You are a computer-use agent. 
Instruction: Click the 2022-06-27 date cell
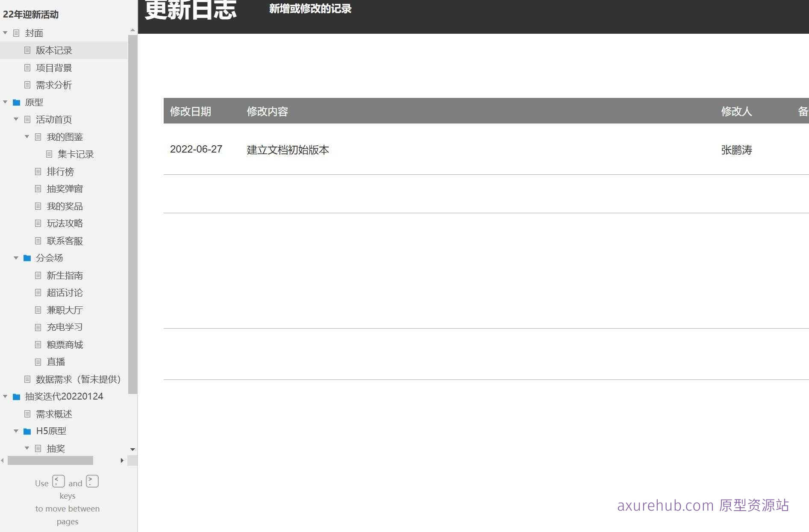(196, 149)
